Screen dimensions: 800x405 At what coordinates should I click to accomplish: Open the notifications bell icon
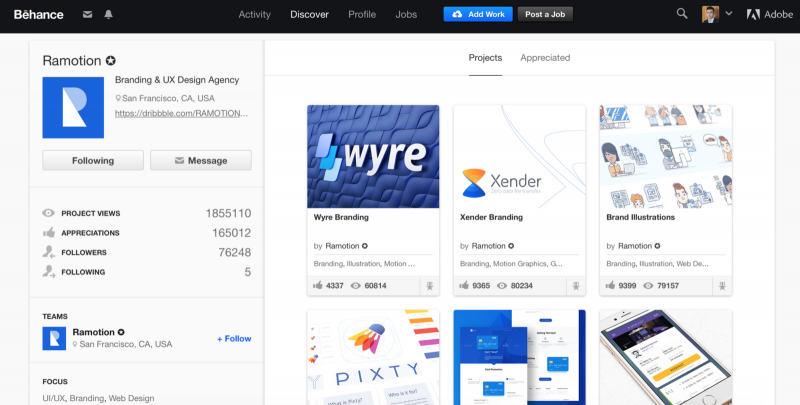[x=108, y=14]
